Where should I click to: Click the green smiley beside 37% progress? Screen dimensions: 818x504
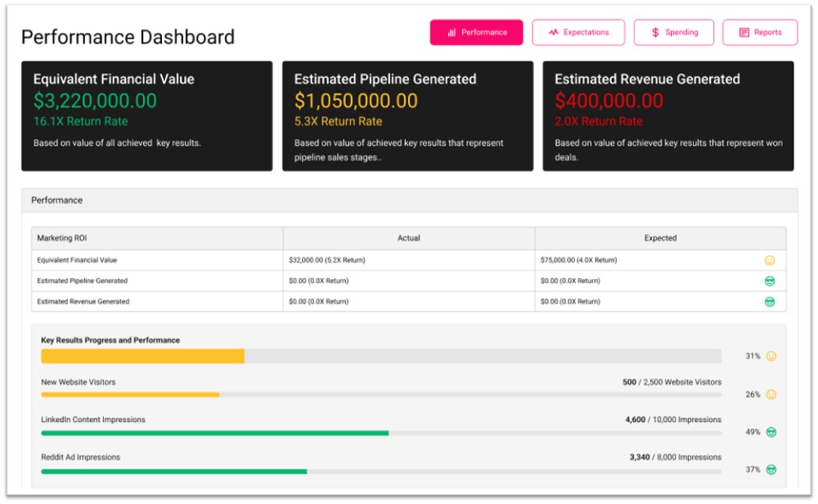click(771, 470)
